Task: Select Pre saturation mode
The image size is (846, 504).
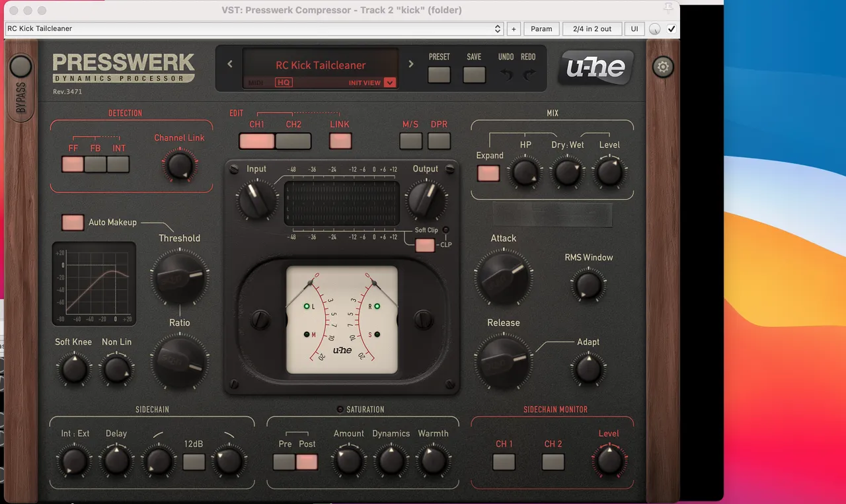Action: [x=284, y=462]
